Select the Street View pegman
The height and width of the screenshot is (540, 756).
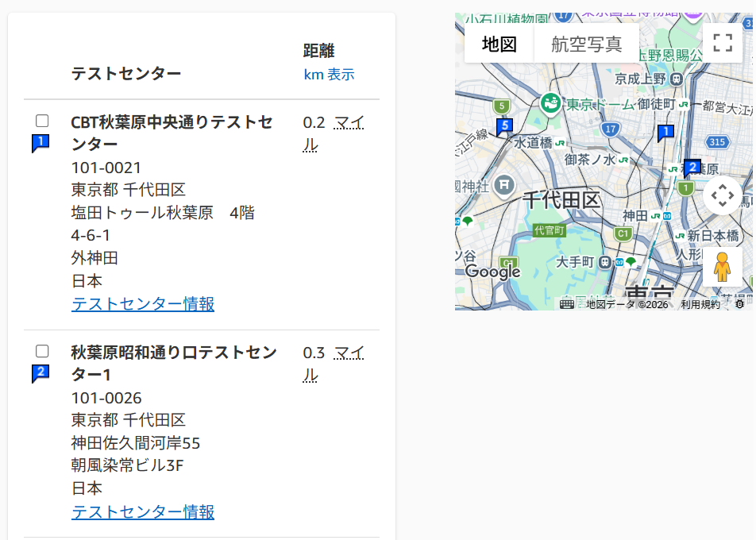coord(723,267)
